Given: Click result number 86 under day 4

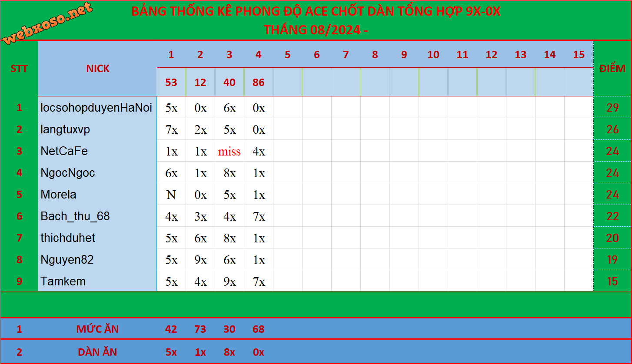Looking at the screenshot, I should (x=259, y=82).
